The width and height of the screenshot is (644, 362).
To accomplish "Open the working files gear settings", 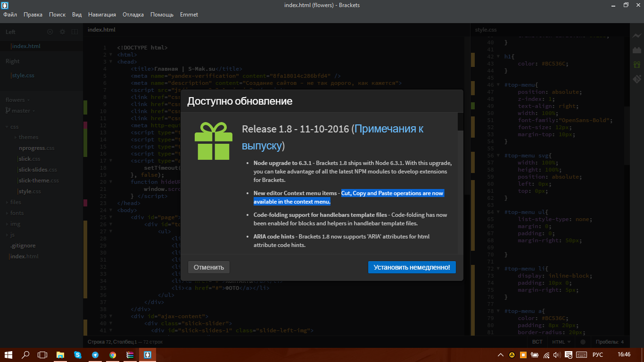I will (x=62, y=32).
